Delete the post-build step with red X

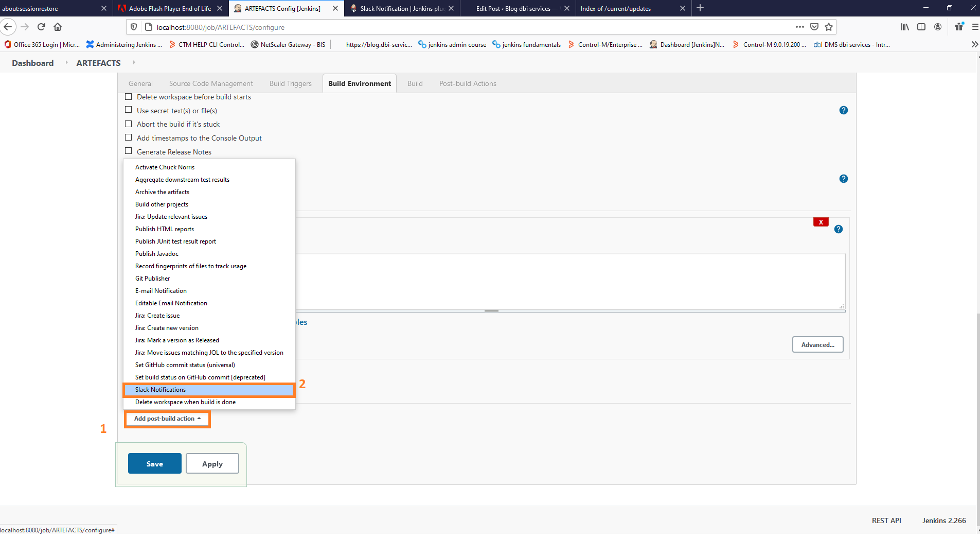[821, 222]
